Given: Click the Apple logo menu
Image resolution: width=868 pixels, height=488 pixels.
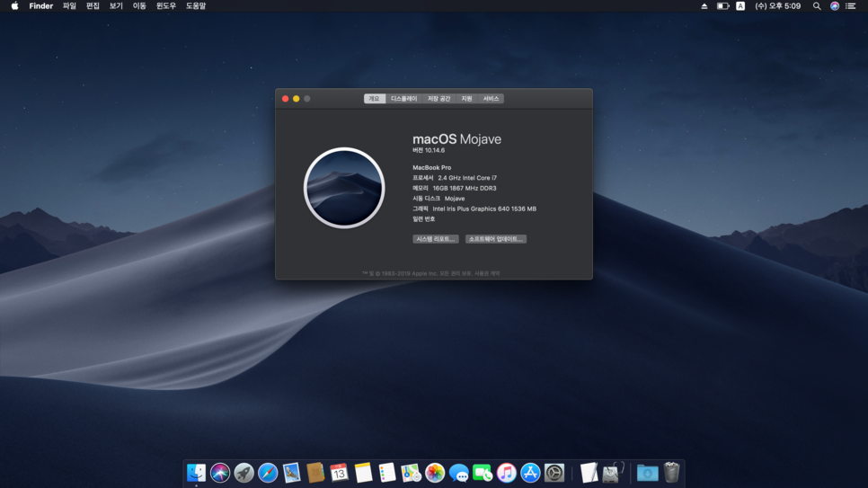Looking at the screenshot, I should click(x=15, y=6).
